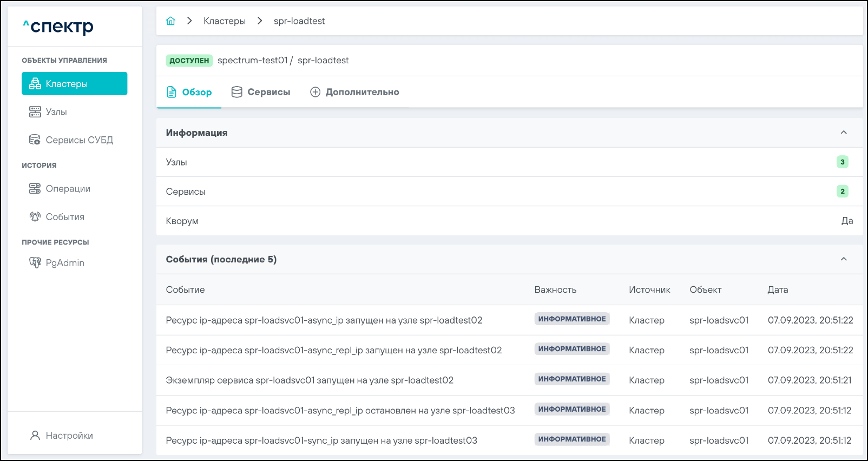Open the События history page
This screenshot has width=868, height=461.
65,217
